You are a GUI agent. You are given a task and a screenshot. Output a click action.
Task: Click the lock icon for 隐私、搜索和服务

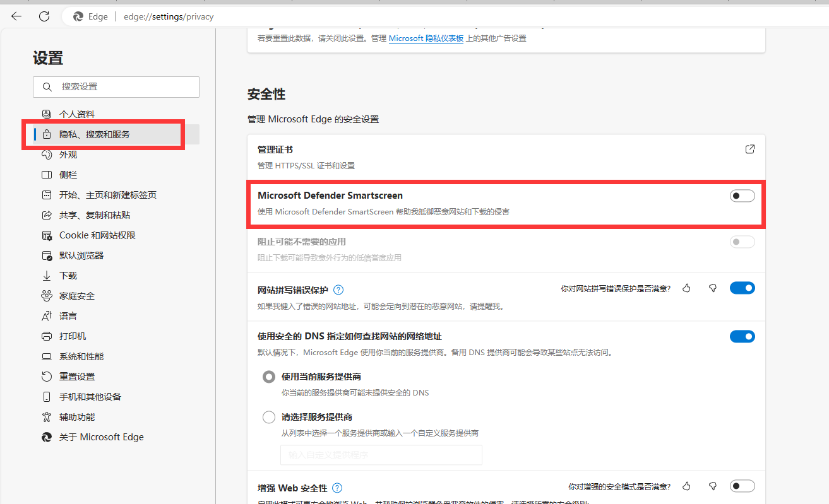point(46,134)
